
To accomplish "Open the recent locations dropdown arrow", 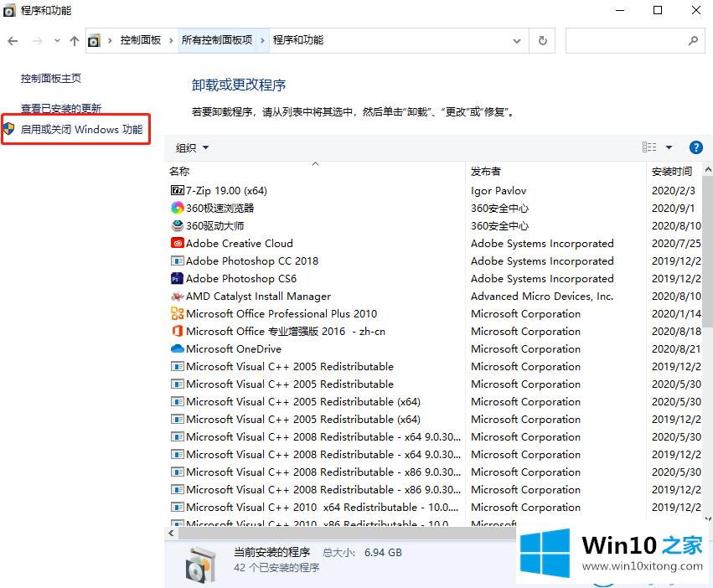I will [x=57, y=41].
